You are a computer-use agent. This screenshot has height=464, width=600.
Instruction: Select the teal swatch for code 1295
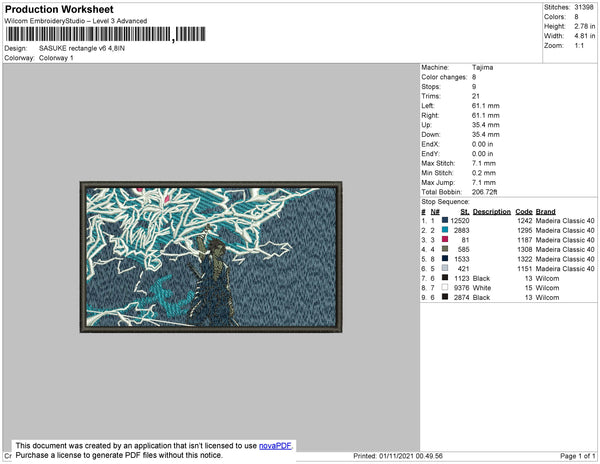445,230
